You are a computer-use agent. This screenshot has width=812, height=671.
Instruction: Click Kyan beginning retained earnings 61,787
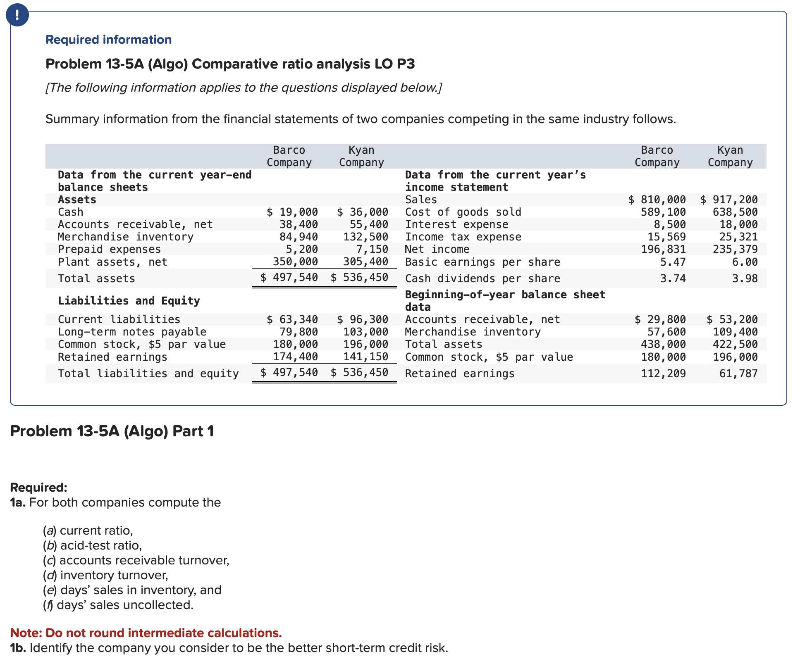click(x=738, y=374)
